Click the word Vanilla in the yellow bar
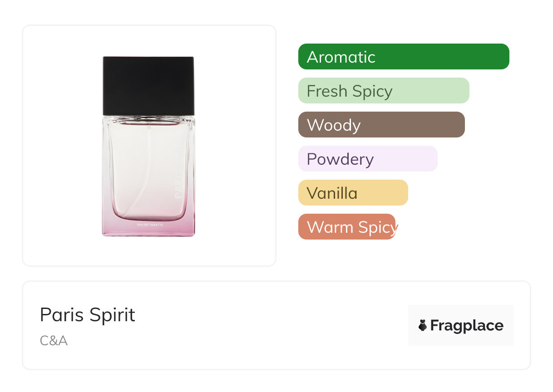The height and width of the screenshot is (392, 553). (x=332, y=193)
